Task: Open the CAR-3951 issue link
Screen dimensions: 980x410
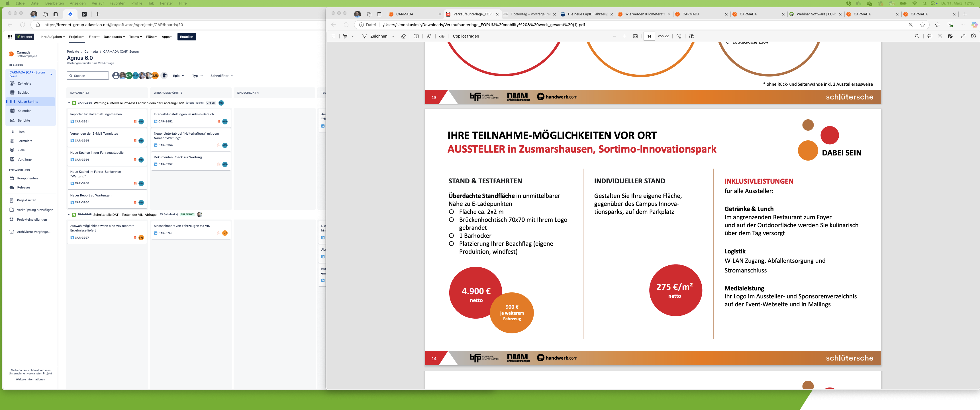Action: coord(82,122)
